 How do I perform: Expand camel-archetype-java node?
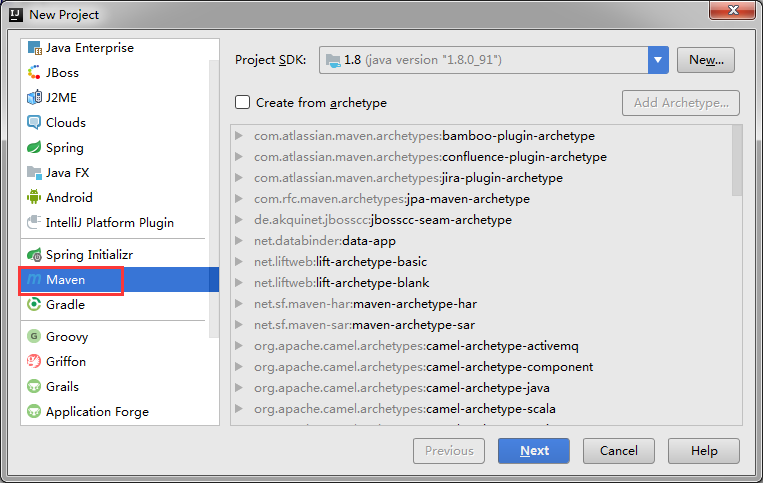239,388
